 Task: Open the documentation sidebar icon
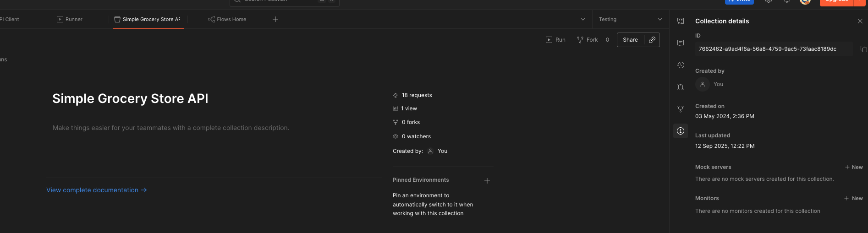point(681,21)
